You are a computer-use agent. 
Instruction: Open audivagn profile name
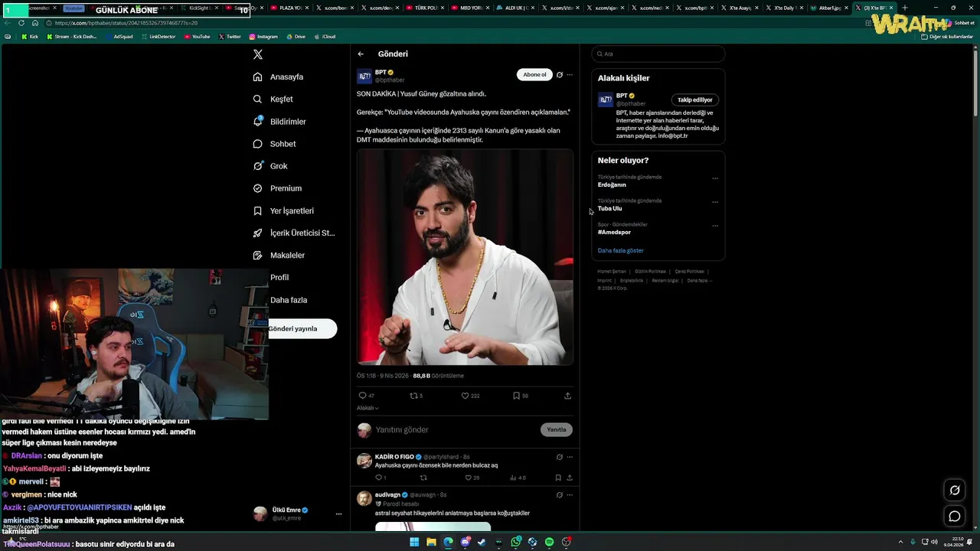(x=388, y=495)
